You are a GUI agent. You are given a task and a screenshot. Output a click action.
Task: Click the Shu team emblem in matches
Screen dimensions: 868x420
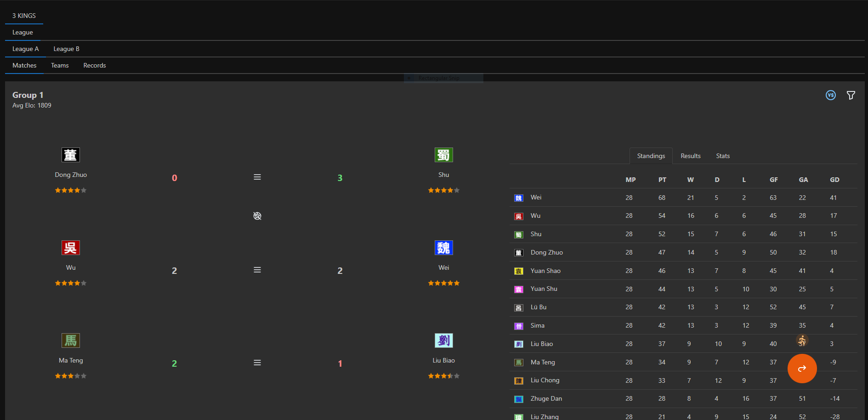(443, 155)
